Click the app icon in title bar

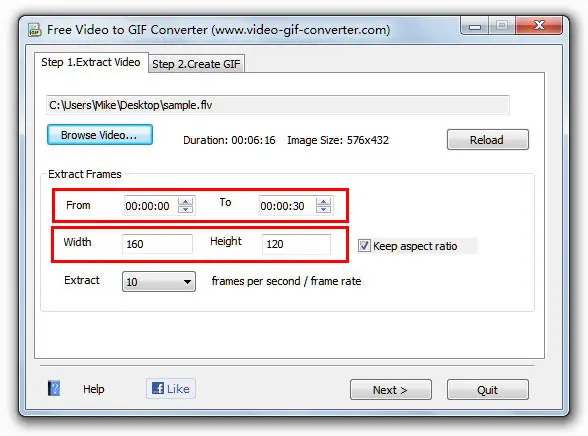point(34,30)
